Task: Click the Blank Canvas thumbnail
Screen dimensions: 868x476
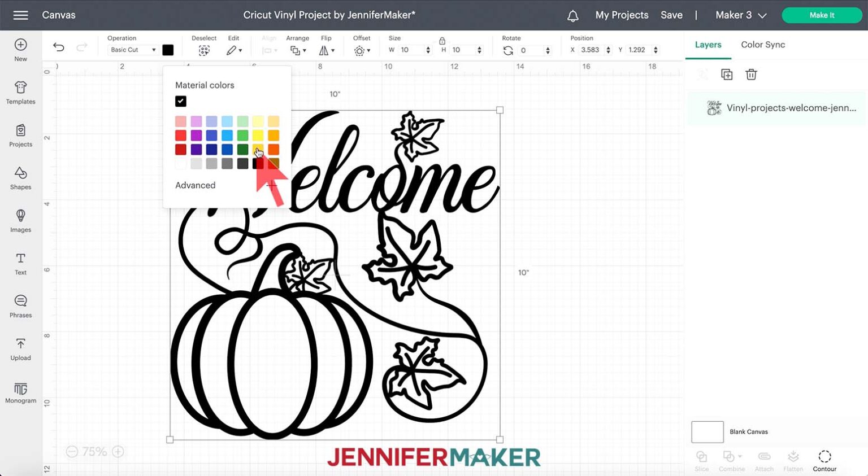Action: [708, 432]
